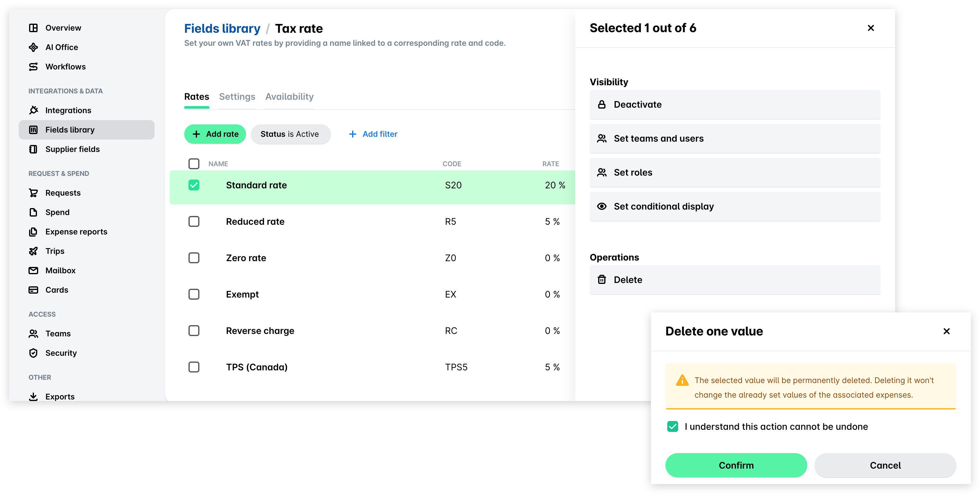Cancel the delete dialog
This screenshot has height=495, width=980.
click(x=885, y=465)
